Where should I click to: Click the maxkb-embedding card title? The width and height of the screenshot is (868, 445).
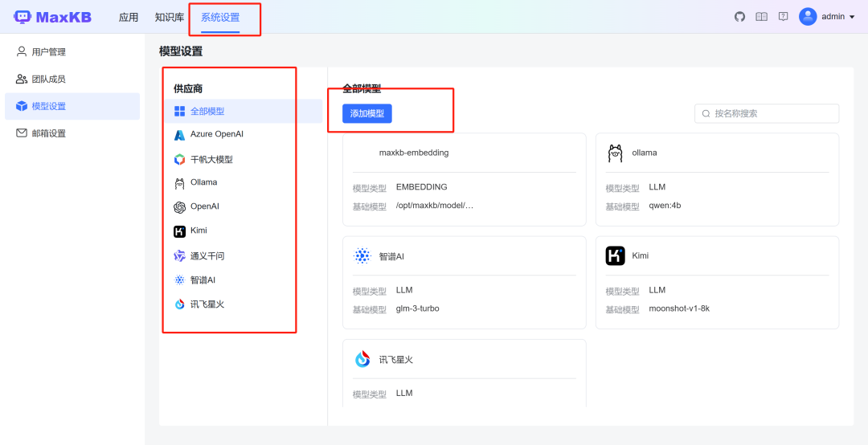coord(414,153)
